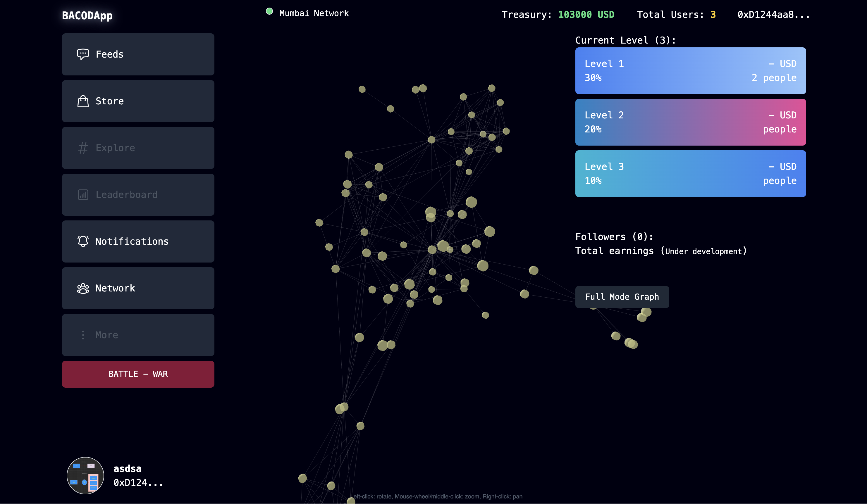The height and width of the screenshot is (504, 867).
Task: Click the Explore hashtag icon
Action: coord(83,148)
